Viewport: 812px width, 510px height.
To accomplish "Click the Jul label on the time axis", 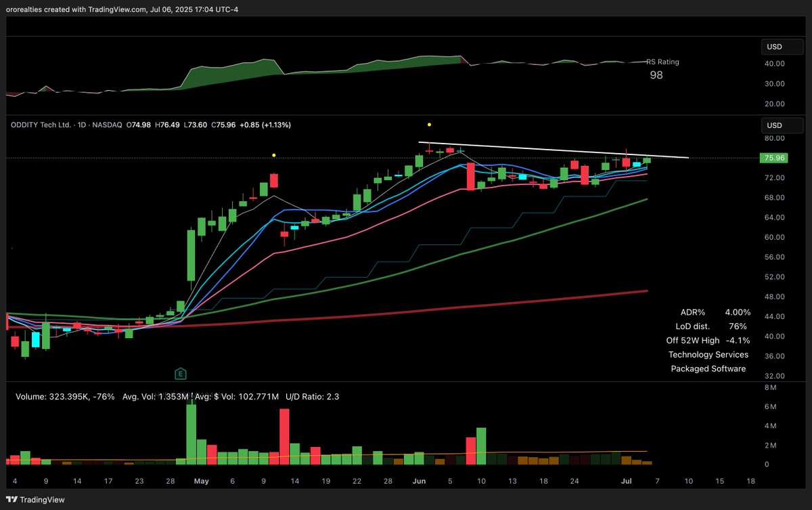I will click(x=625, y=481).
